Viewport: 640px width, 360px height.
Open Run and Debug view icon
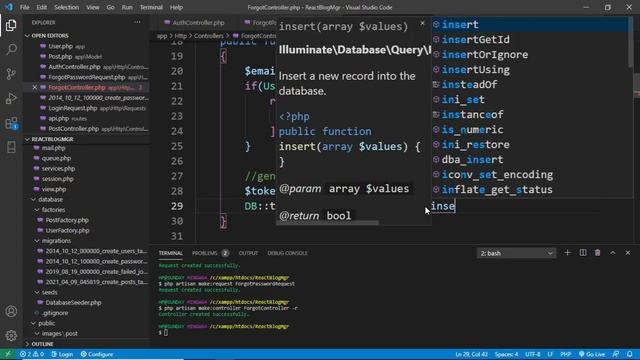(11, 98)
